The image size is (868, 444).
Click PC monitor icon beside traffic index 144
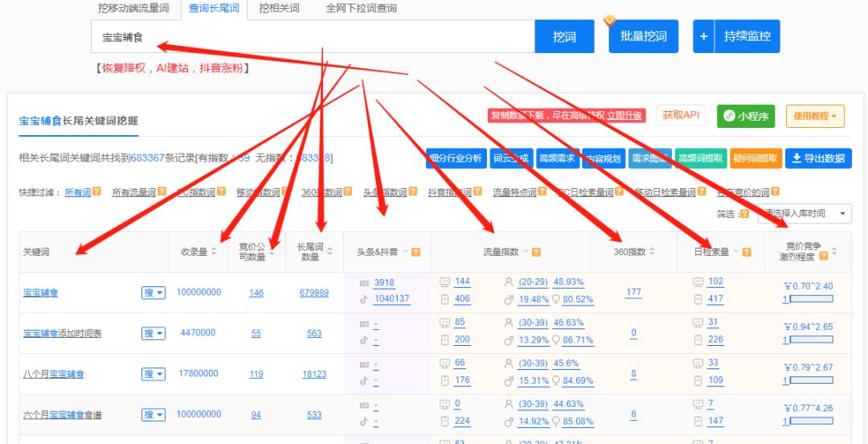coord(444,282)
